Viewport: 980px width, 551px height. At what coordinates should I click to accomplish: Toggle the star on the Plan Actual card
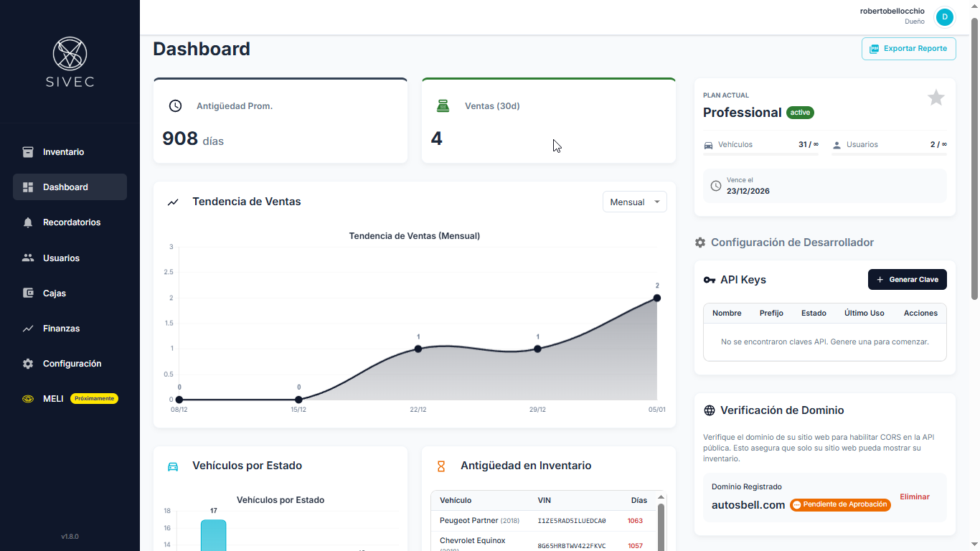point(936,98)
